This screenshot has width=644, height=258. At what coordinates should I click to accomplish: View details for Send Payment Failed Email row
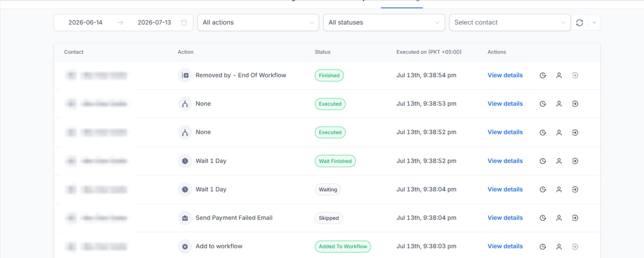(x=505, y=218)
